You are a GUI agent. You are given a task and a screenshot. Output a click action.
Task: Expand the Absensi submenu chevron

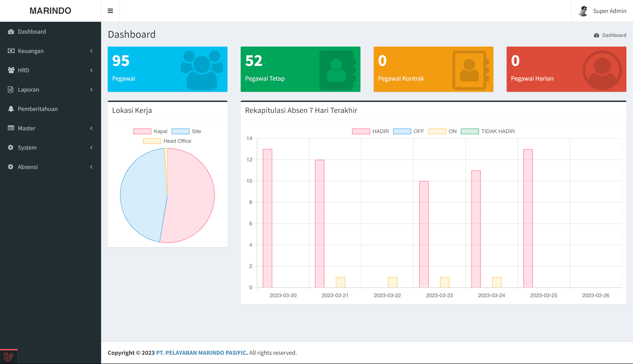point(91,167)
